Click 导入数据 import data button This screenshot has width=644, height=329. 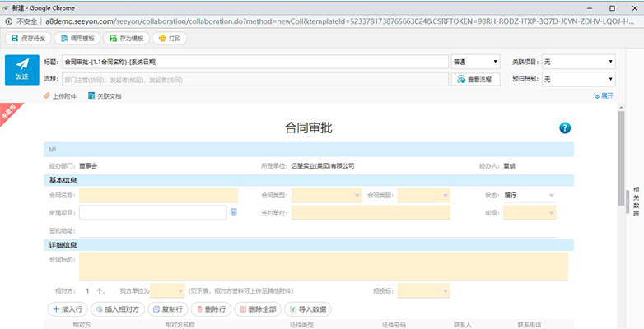point(308,309)
